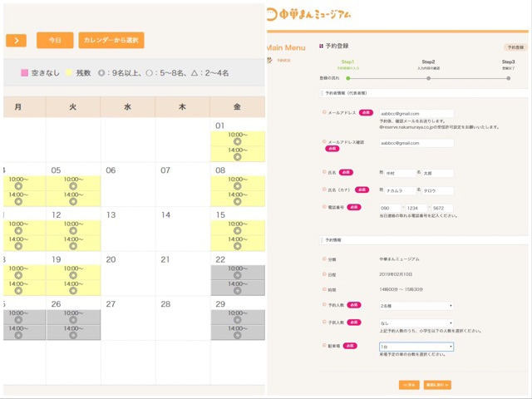532x399 pixels.
Task: Click the 木 weekday column header
Action: [183, 107]
